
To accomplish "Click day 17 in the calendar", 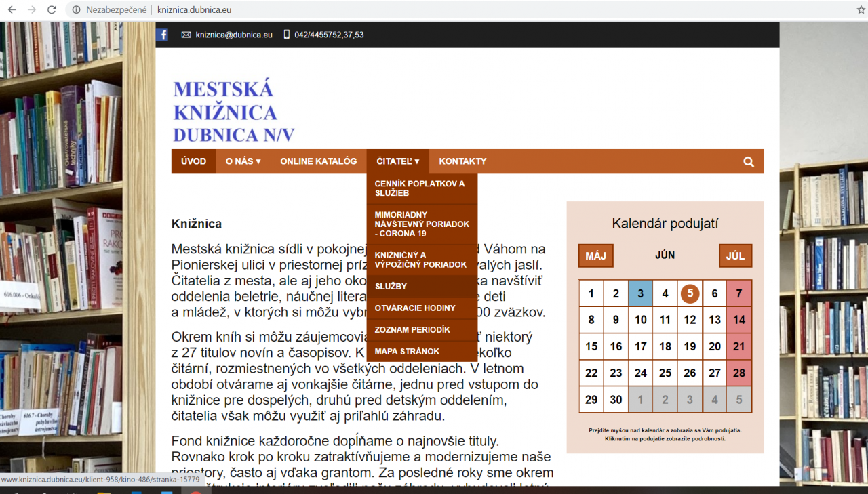I will click(641, 346).
